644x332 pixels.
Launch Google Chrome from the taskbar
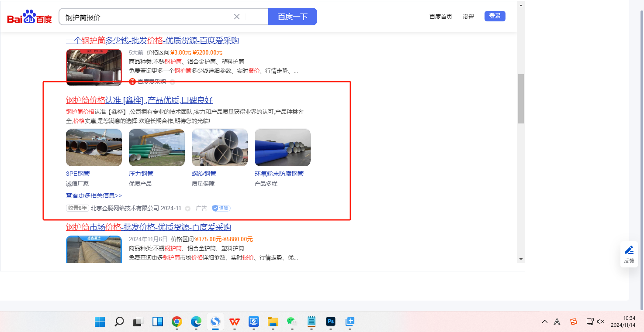pyautogui.click(x=177, y=322)
